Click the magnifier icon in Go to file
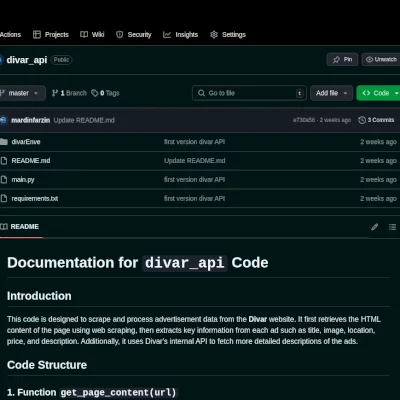The height and width of the screenshot is (400, 400). click(x=201, y=93)
